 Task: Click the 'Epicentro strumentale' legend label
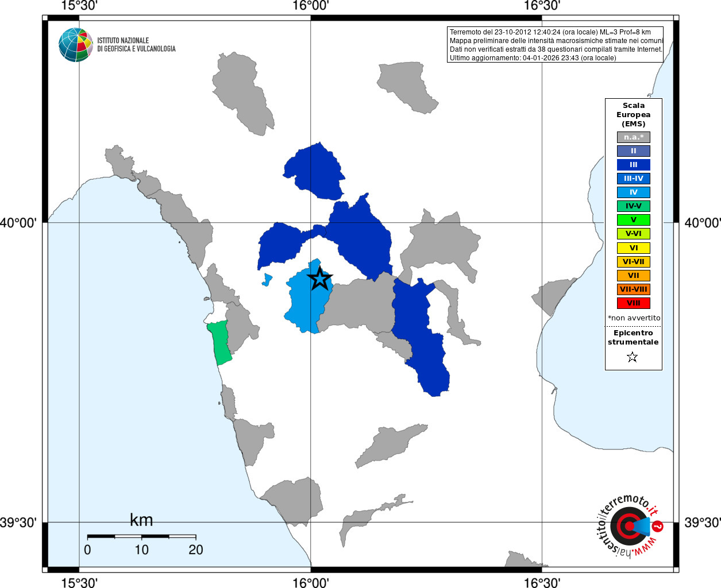[x=633, y=338]
